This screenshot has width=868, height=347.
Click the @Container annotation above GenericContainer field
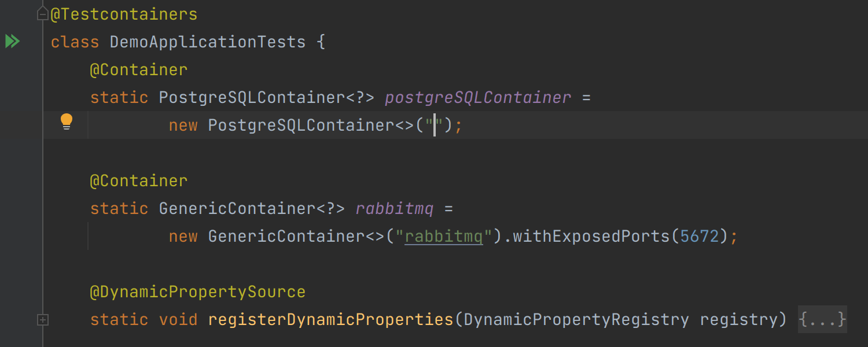[x=139, y=181]
